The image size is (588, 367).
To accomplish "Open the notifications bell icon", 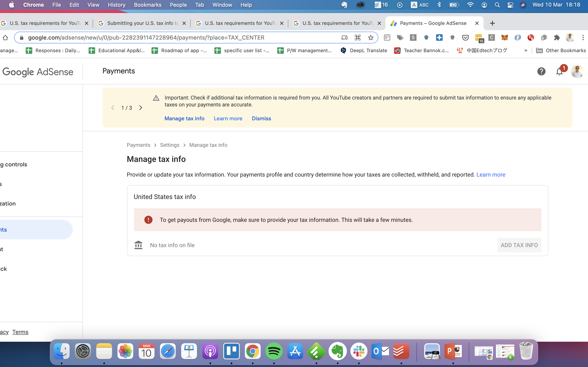I will point(559,71).
